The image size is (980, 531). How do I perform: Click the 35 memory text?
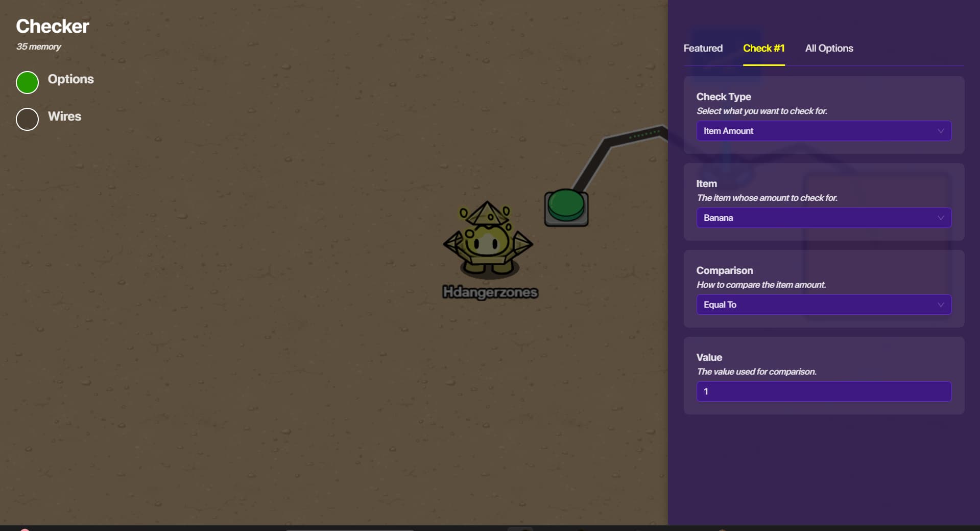[39, 47]
